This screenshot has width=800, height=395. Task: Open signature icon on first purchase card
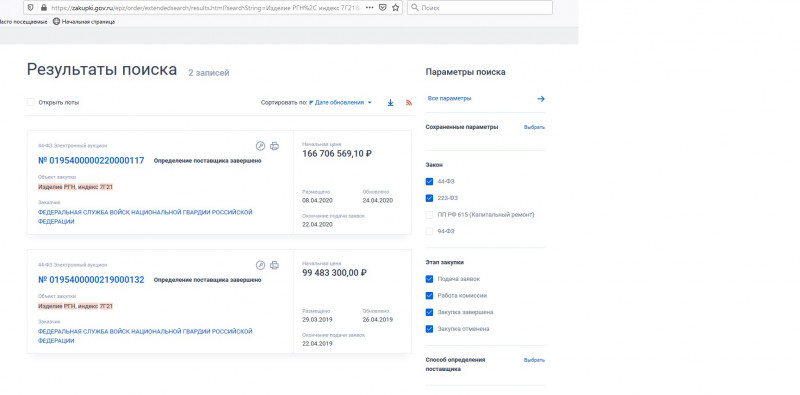[260, 146]
